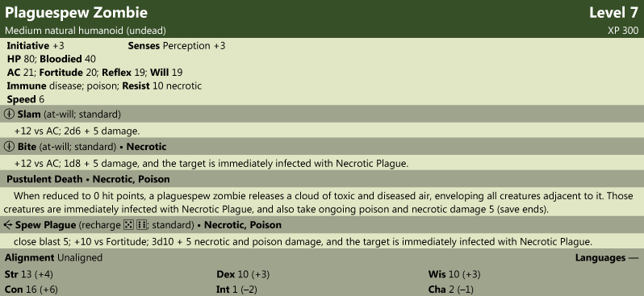The width and height of the screenshot is (644, 296).
Task: Click the Medium natural humanoid subtitle
Action: 86,31
